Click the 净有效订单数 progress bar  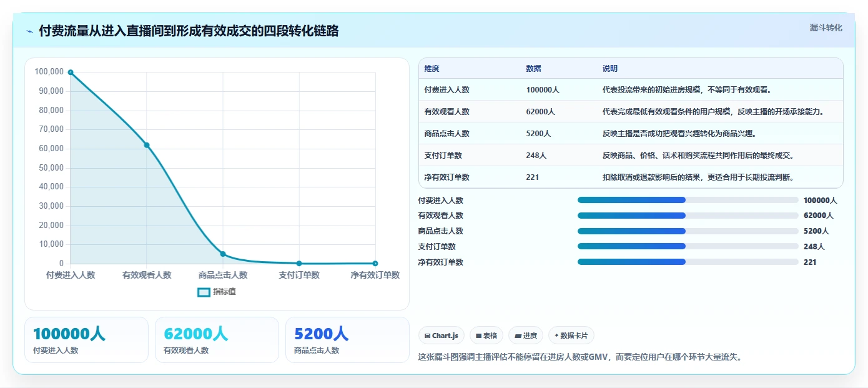tap(688, 262)
